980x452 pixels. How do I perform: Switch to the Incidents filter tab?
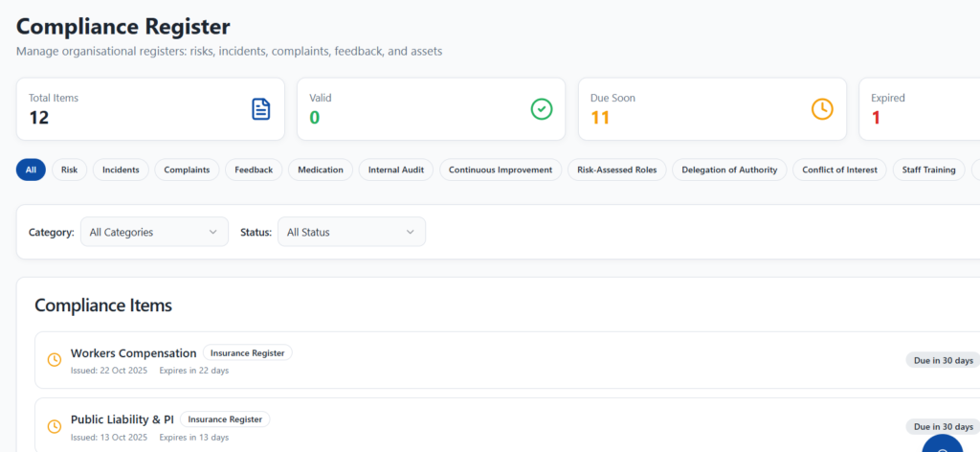coord(121,170)
